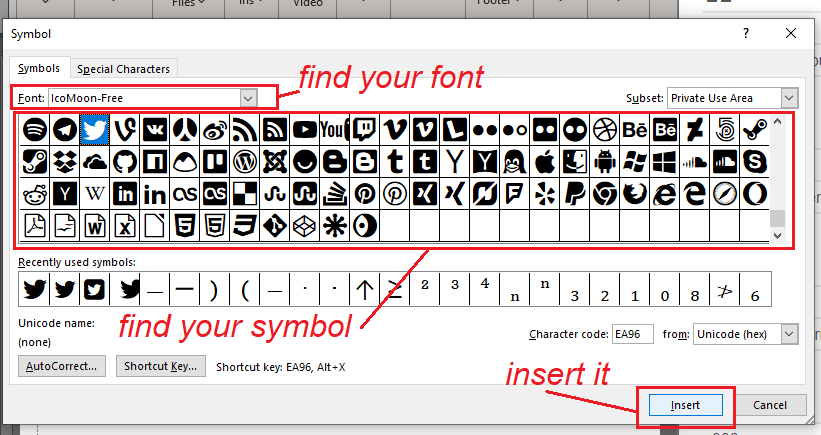This screenshot has width=821, height=435.
Task: Select the Finder face symbol
Action: pos(575,162)
